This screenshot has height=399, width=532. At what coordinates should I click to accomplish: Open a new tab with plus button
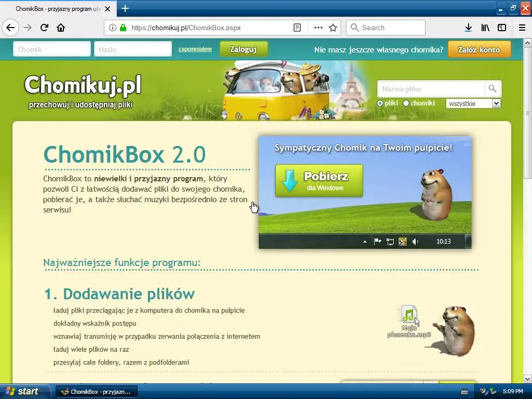tap(125, 8)
